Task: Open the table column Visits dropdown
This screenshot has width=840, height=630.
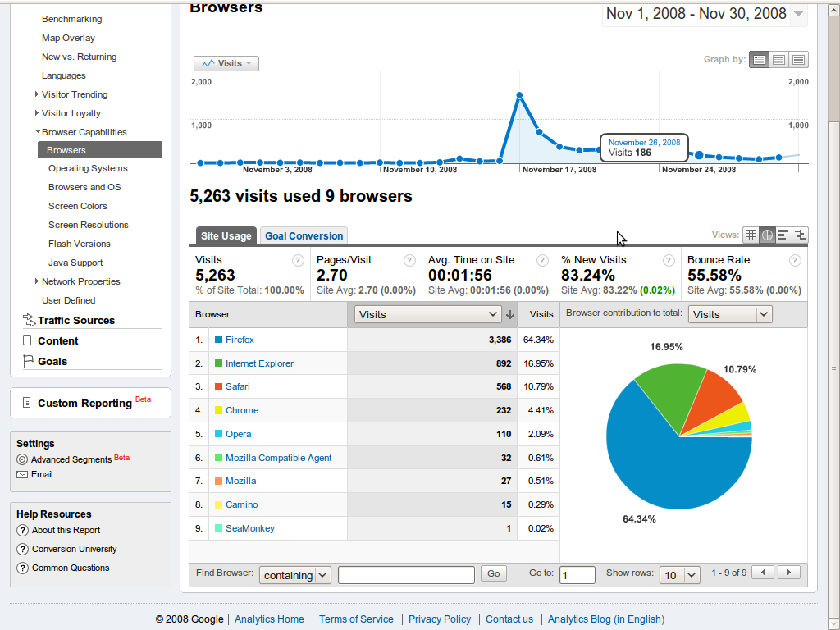Action: click(x=427, y=314)
